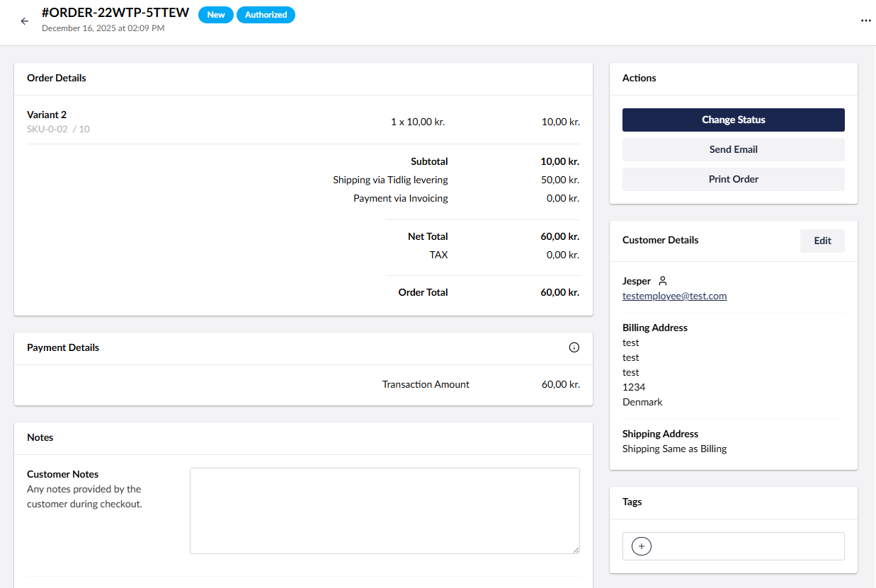The image size is (876, 588).
Task: Open the testemployee@test.com email link
Action: pos(674,296)
